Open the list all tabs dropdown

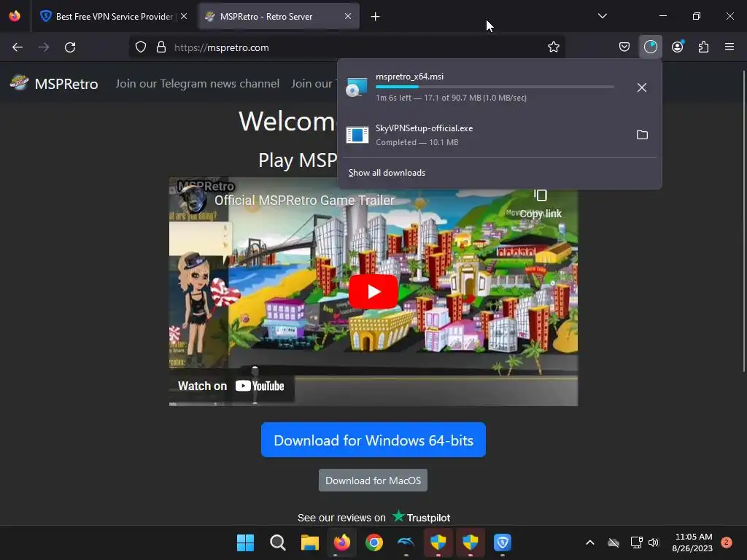[x=602, y=16]
